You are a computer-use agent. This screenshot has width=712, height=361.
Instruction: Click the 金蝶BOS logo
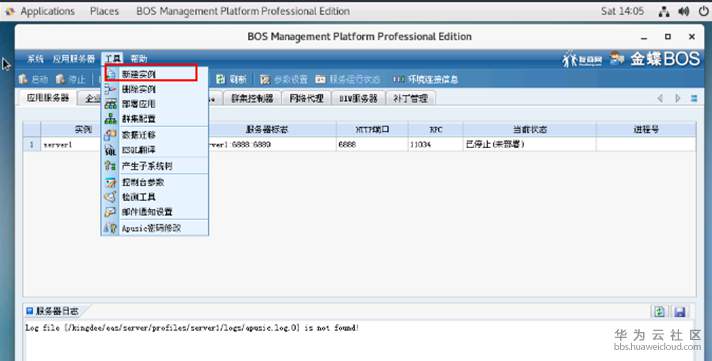tap(665, 59)
